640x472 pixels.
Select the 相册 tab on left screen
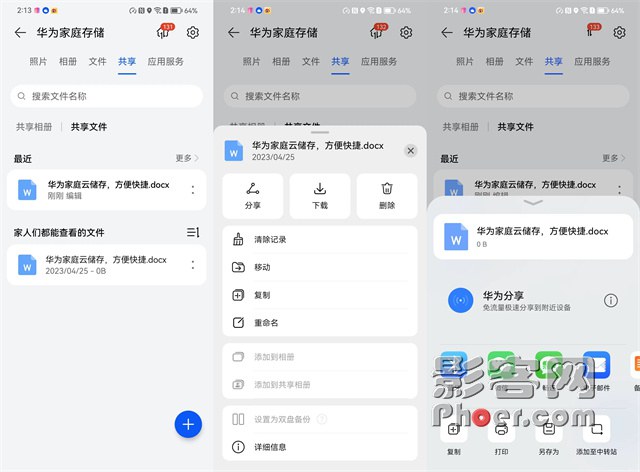[x=68, y=62]
